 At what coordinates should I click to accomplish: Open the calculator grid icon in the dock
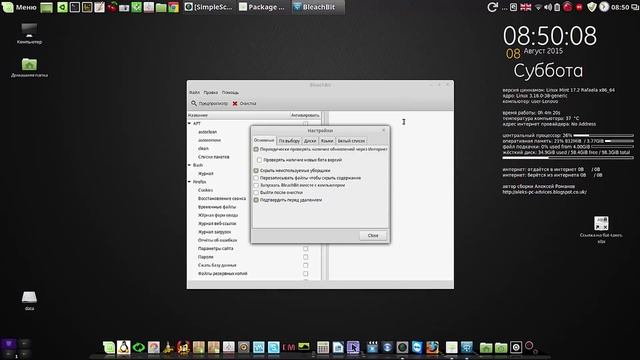coord(323,347)
